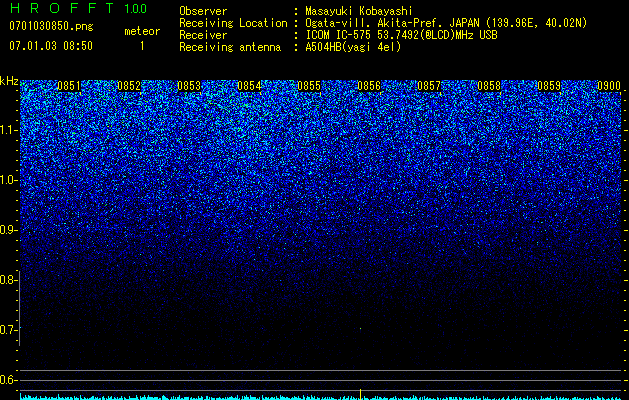Click the cyan signal-level strip at bottom
This screenshot has width=629, height=400.
coord(320,398)
